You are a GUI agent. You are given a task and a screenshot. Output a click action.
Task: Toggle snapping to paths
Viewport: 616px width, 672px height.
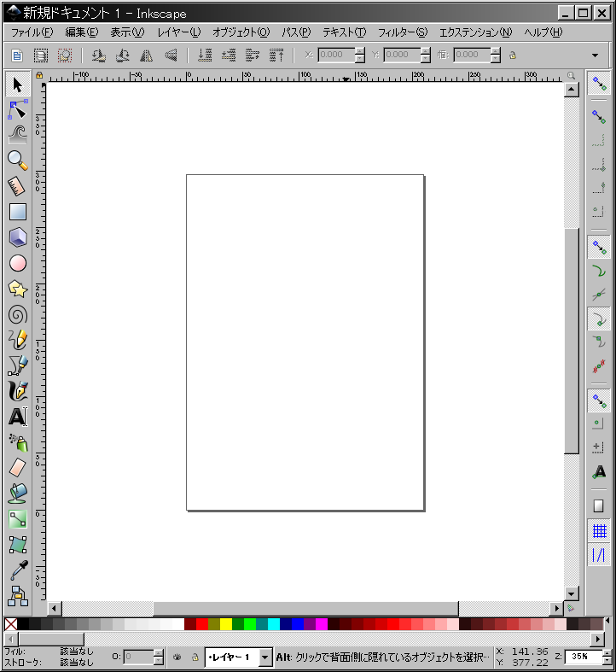pos(599,271)
